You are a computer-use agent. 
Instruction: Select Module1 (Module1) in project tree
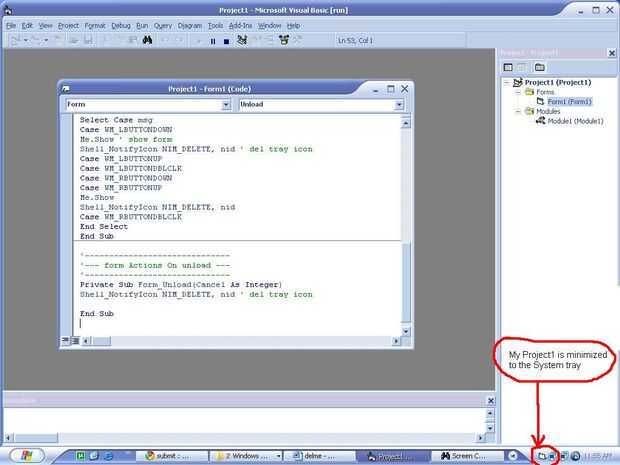pyautogui.click(x=575, y=121)
